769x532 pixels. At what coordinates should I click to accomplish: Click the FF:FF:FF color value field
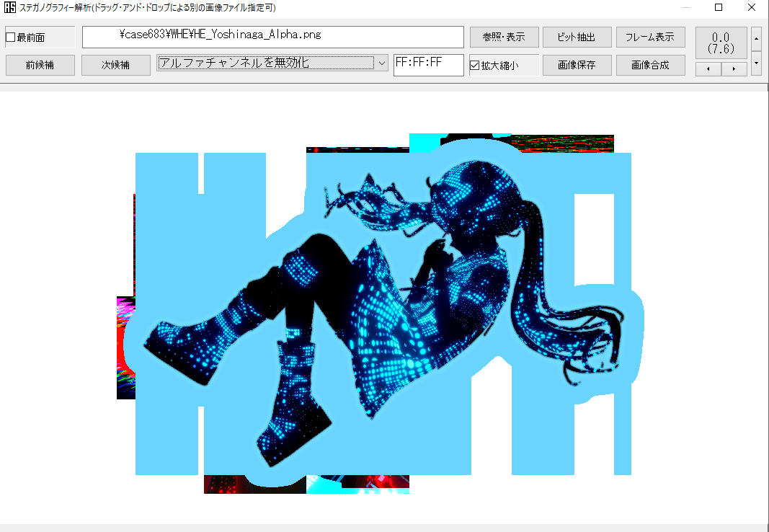click(x=428, y=65)
